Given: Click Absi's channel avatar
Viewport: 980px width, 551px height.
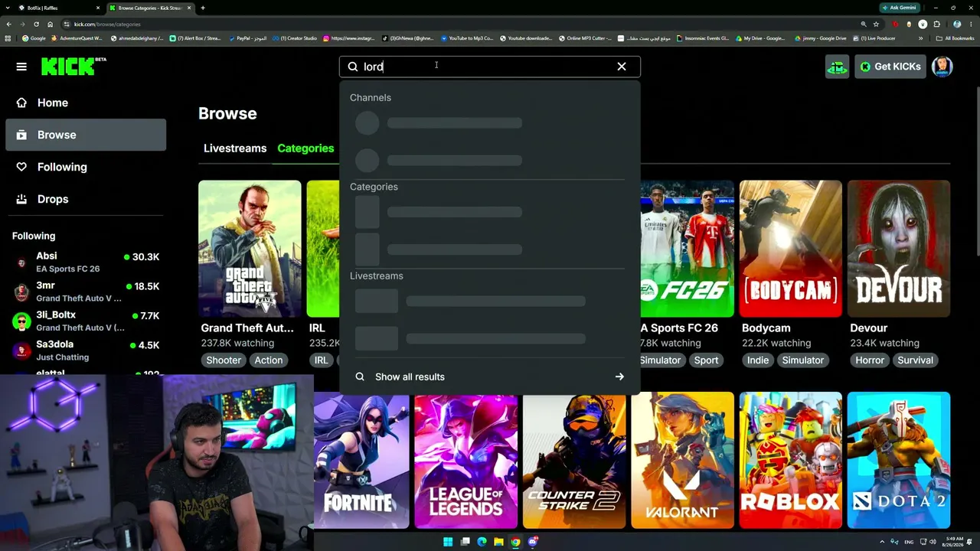Looking at the screenshot, I should coord(21,262).
